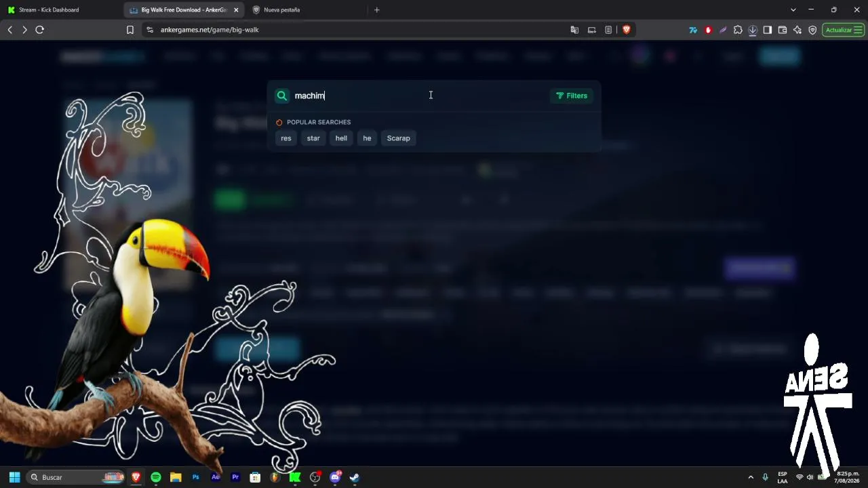868x488 pixels.
Task: Select the "res" popular search chip
Action: (286, 138)
